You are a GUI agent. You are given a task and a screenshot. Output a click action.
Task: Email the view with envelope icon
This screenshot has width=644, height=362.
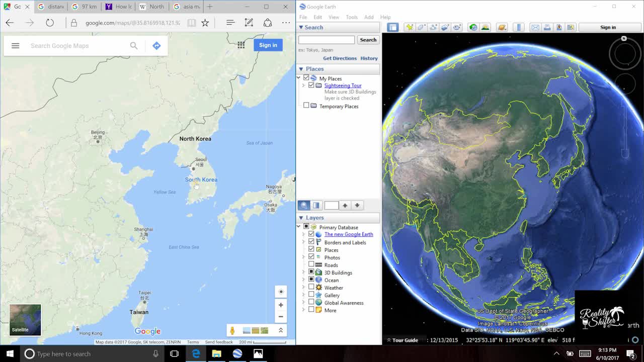click(535, 27)
